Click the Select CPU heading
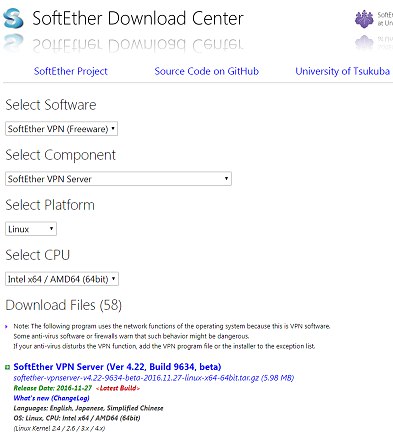Image resolution: width=393 pixels, height=443 pixels. pyautogui.click(x=37, y=255)
